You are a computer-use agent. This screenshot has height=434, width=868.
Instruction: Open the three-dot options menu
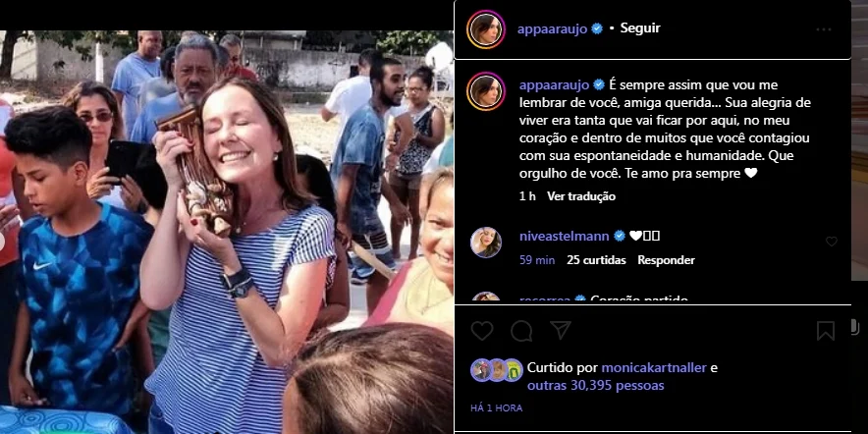[x=824, y=29]
